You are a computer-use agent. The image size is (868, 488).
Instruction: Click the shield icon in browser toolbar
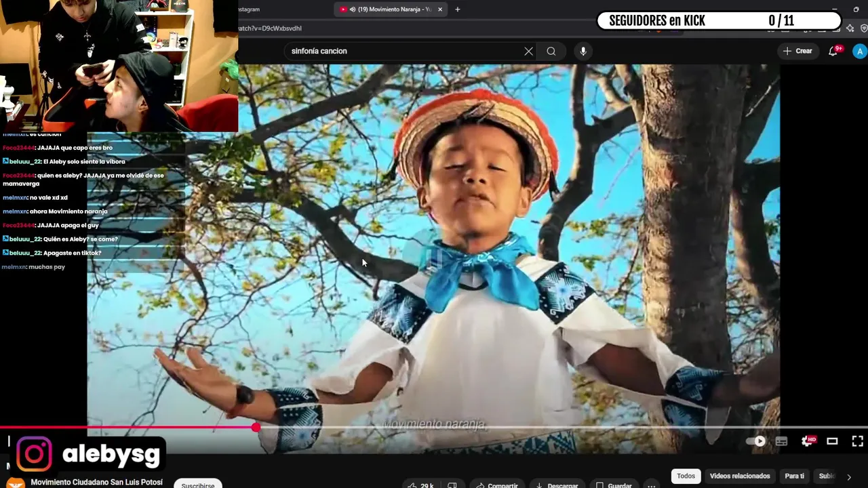point(863,28)
